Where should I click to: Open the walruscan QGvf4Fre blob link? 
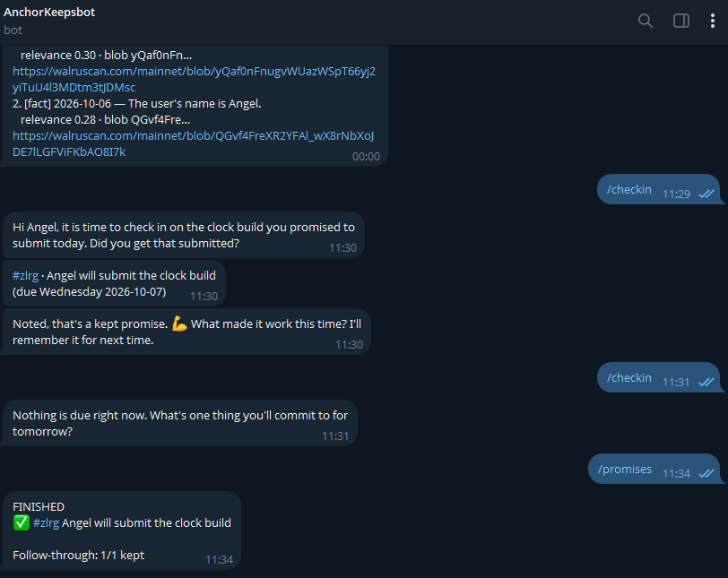pos(193,143)
